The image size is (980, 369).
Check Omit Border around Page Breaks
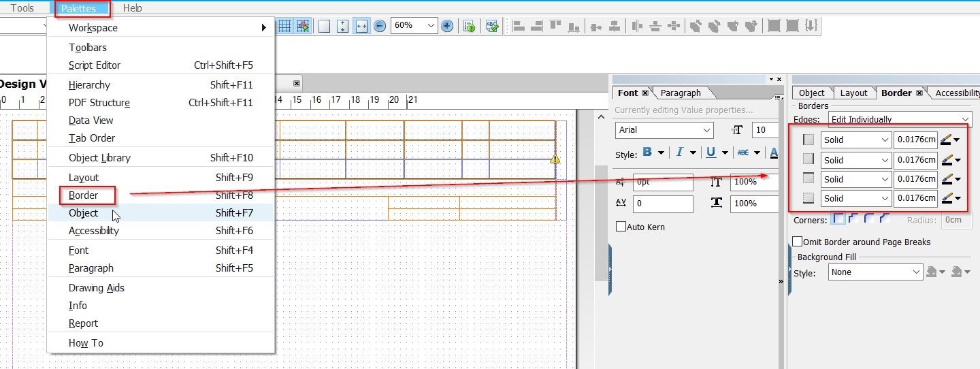798,242
